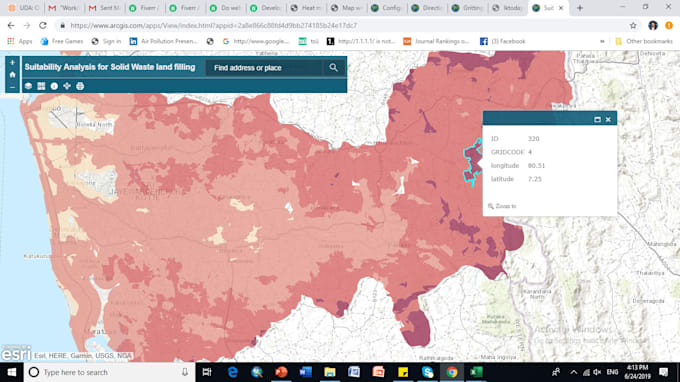Zoom out with the map minus button
The width and height of the screenshot is (680, 382).
click(12, 87)
